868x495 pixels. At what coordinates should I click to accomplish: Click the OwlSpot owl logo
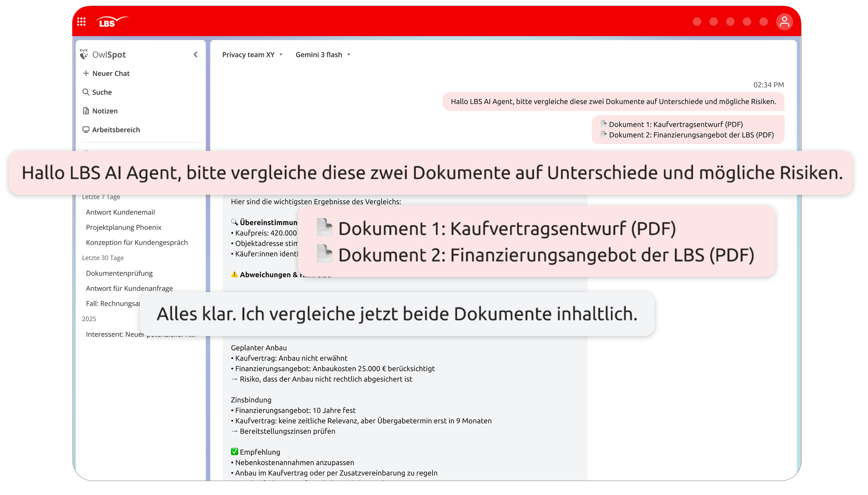pyautogui.click(x=84, y=55)
